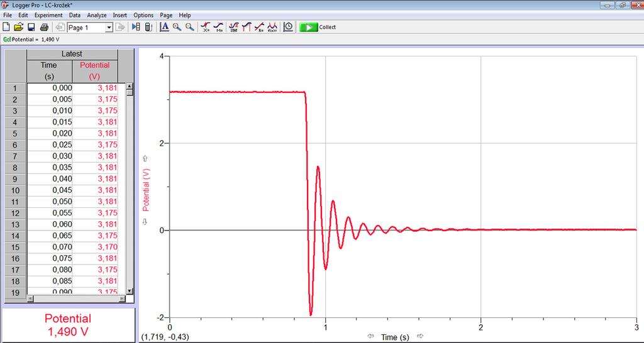Viewport: 644px width, 343px height.
Task: Open Data Collection settings clock icon
Action: point(288,27)
